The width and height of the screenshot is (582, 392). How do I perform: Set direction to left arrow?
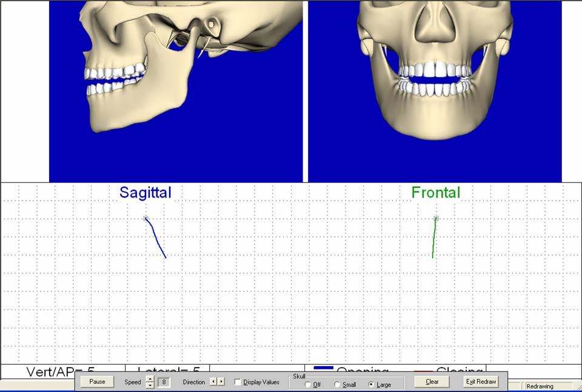click(213, 382)
